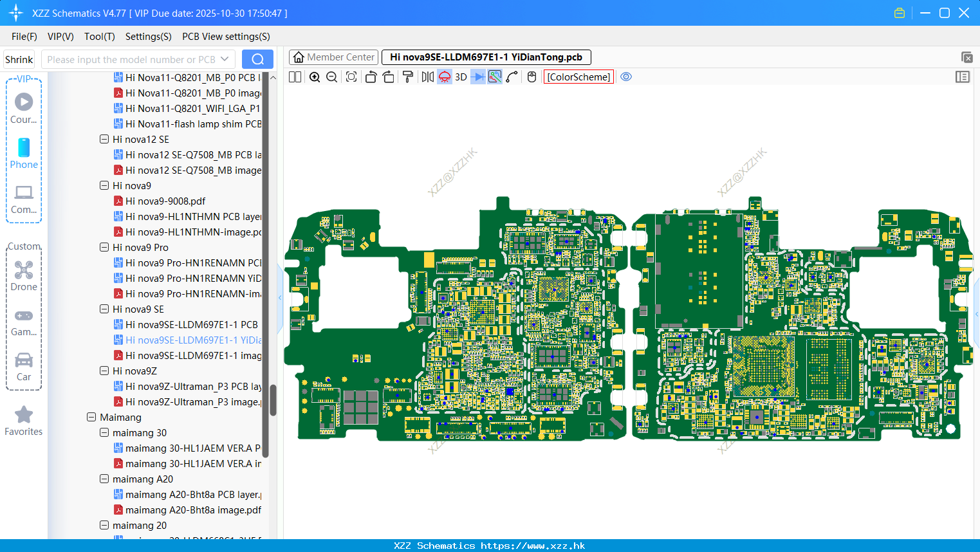The height and width of the screenshot is (552, 980).
Task: Rotate the board counterclockwise
Action: 371,77
